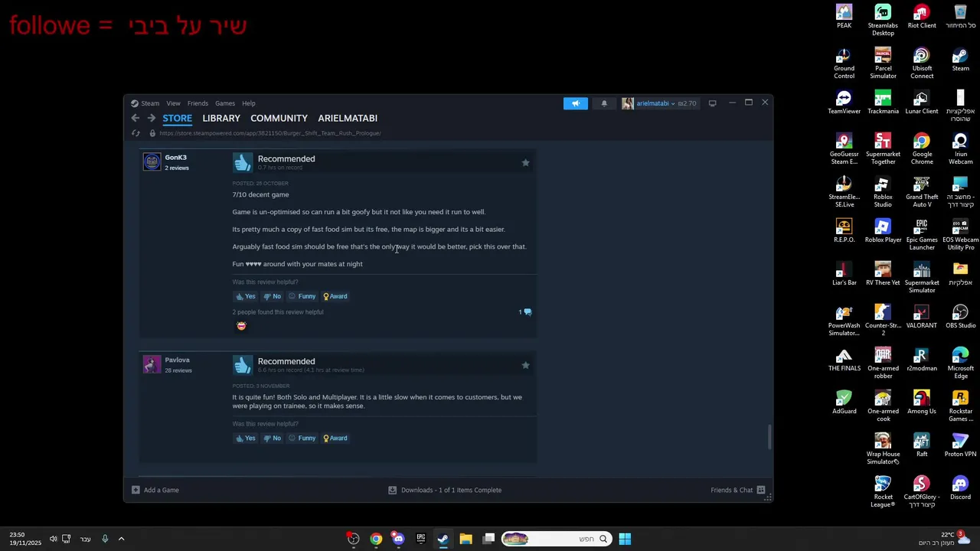The height and width of the screenshot is (551, 980).
Task: Go back with Steam back arrow
Action: [136, 118]
